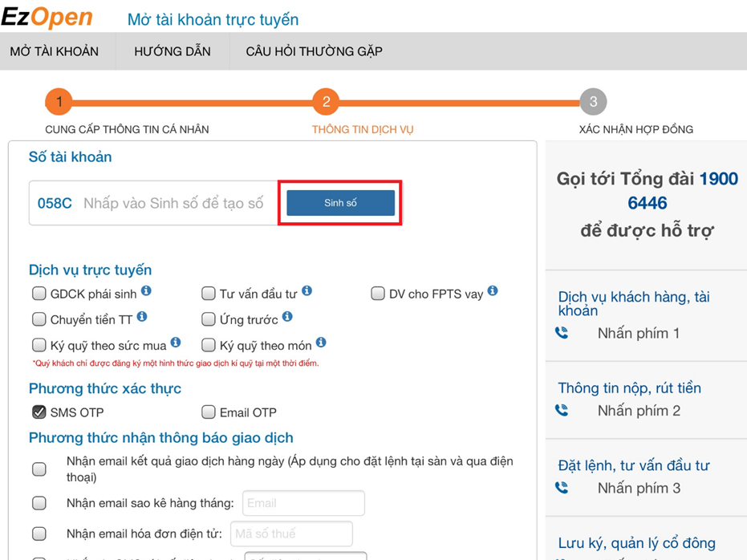Click info icon beside Chuyển tiền TT
The width and height of the screenshot is (747, 560).
[142, 317]
